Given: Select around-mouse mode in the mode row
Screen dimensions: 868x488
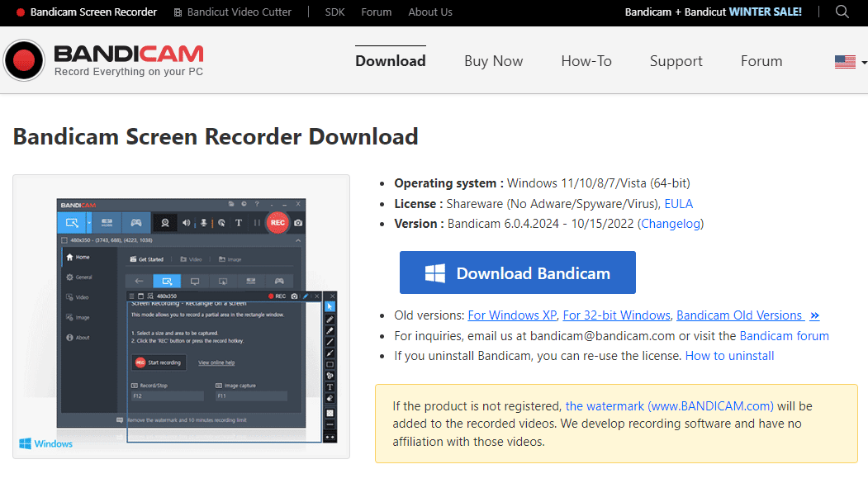Looking at the screenshot, I should click(x=222, y=281).
